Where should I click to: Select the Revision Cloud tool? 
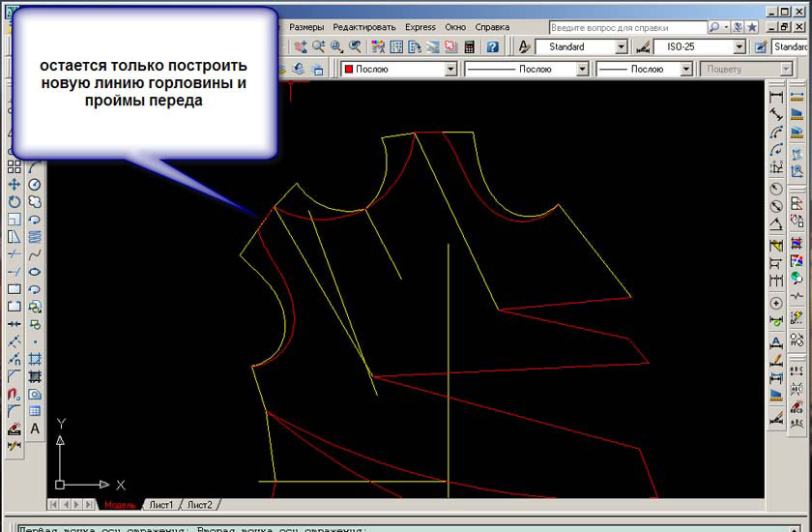point(35,202)
